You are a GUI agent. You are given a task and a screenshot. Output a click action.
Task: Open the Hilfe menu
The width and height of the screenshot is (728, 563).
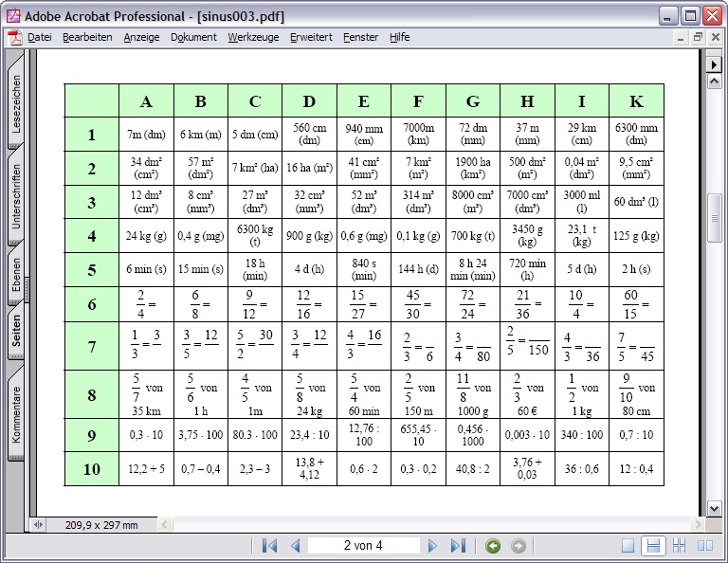(x=400, y=37)
